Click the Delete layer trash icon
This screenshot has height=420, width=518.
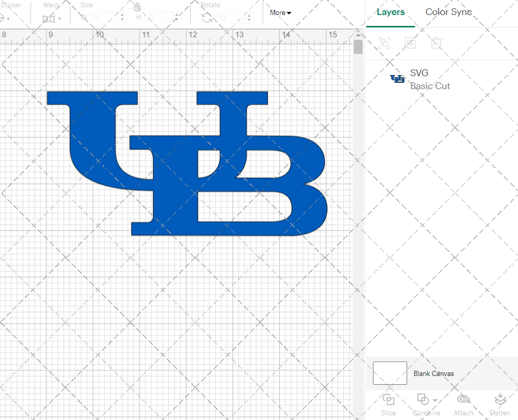tap(437, 44)
